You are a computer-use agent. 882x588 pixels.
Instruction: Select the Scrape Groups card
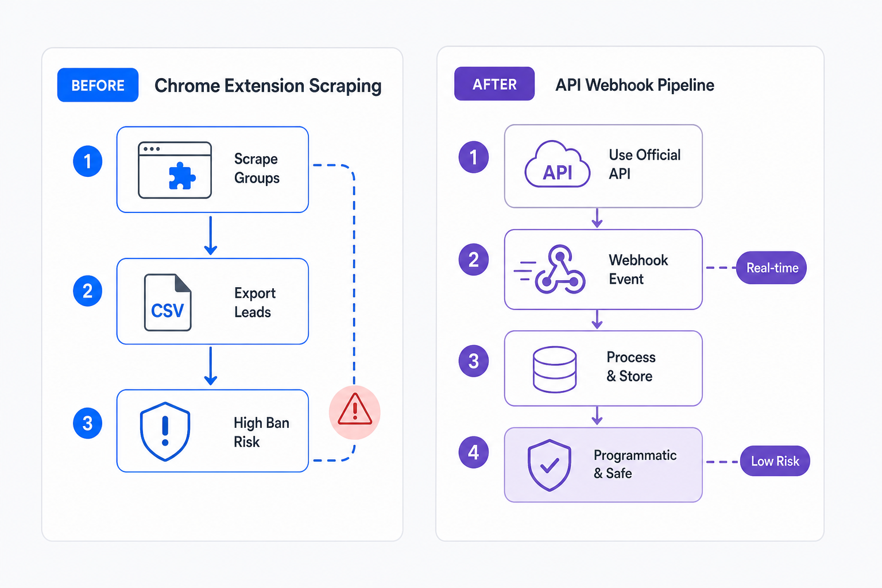(212, 169)
